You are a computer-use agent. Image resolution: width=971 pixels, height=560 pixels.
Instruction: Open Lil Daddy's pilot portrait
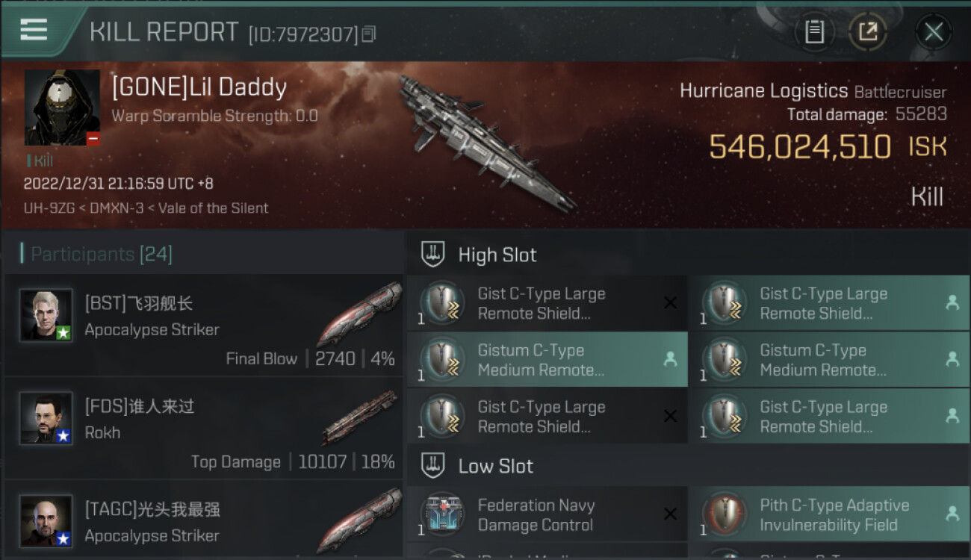[62, 108]
